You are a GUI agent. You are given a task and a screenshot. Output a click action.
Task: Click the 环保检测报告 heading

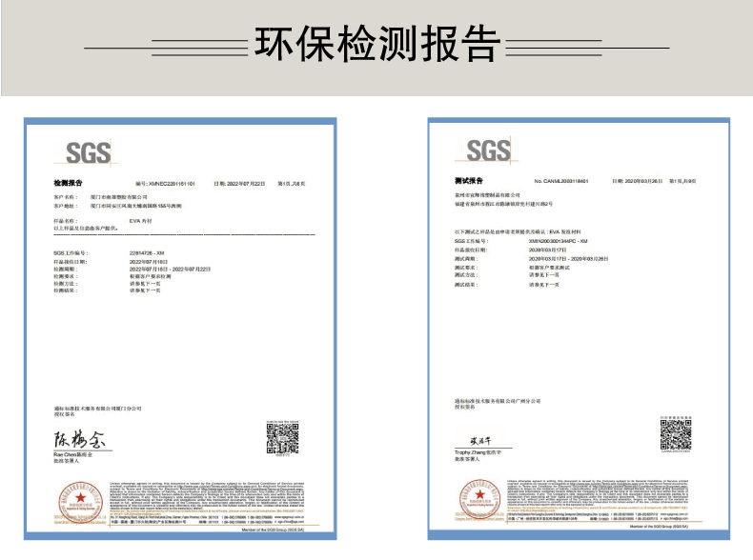377,44
